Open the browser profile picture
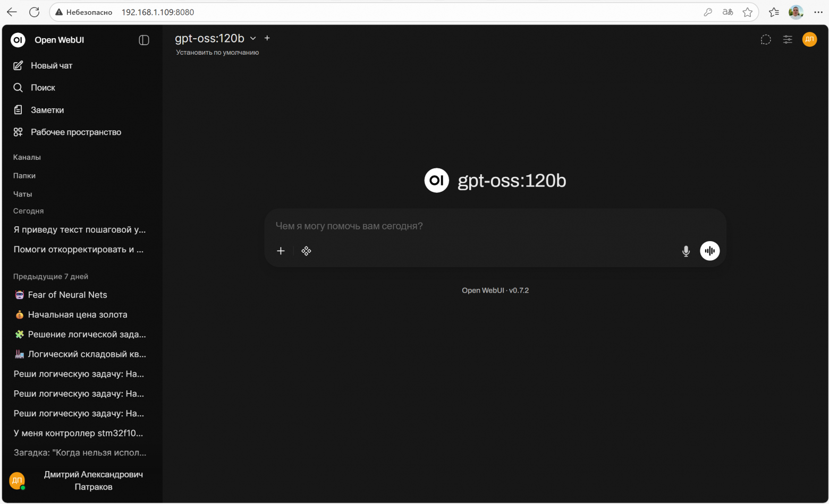The image size is (829, 504). [x=796, y=12]
